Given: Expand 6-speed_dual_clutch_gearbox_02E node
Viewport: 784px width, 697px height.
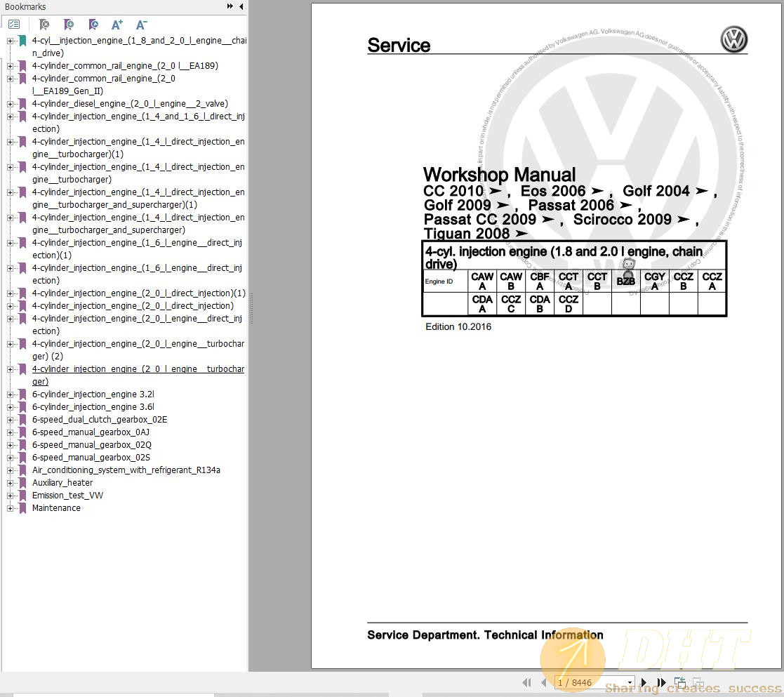Looking at the screenshot, I should point(10,420).
